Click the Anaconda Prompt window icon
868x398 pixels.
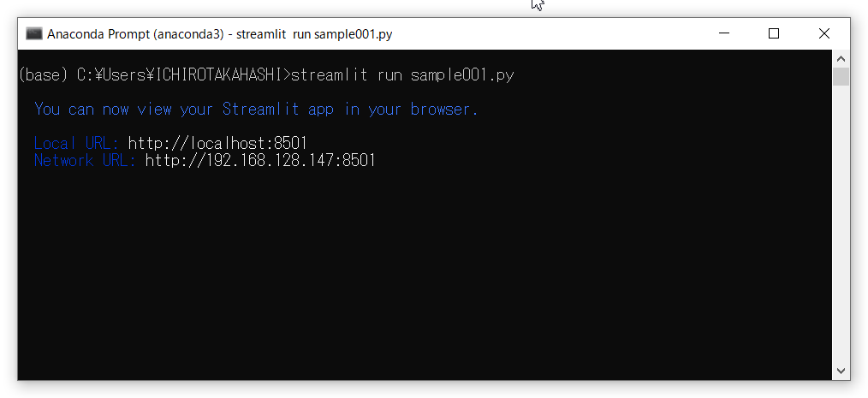[x=34, y=34]
